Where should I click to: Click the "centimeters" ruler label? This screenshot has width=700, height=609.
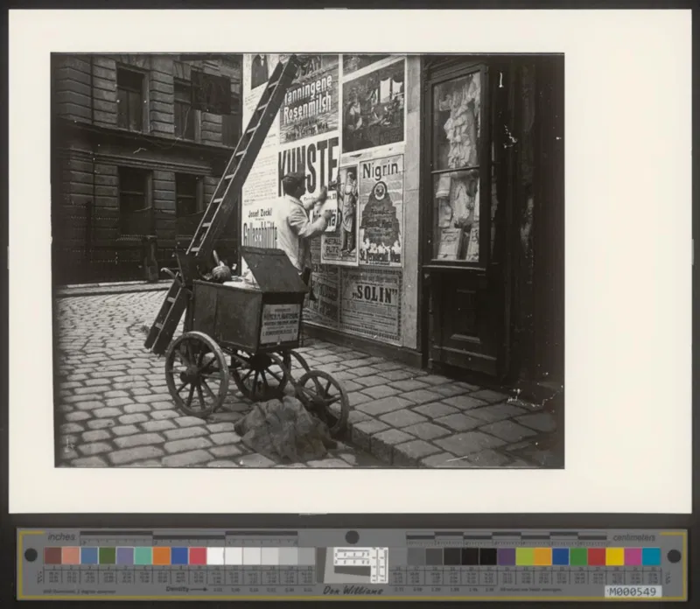click(633, 537)
